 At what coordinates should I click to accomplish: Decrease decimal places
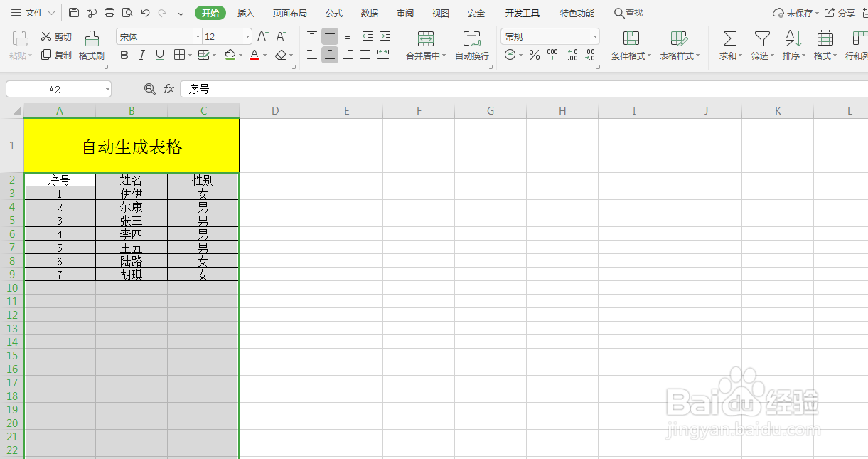(590, 55)
